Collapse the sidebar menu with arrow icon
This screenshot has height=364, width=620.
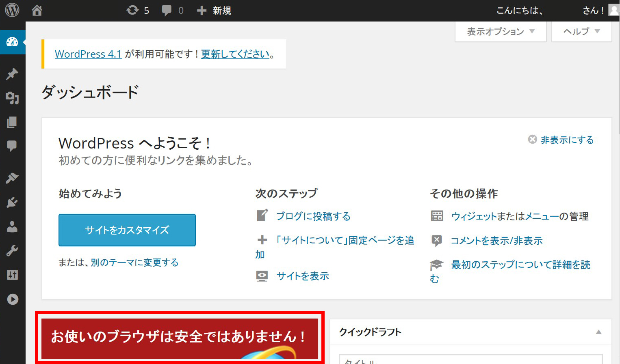(x=12, y=299)
